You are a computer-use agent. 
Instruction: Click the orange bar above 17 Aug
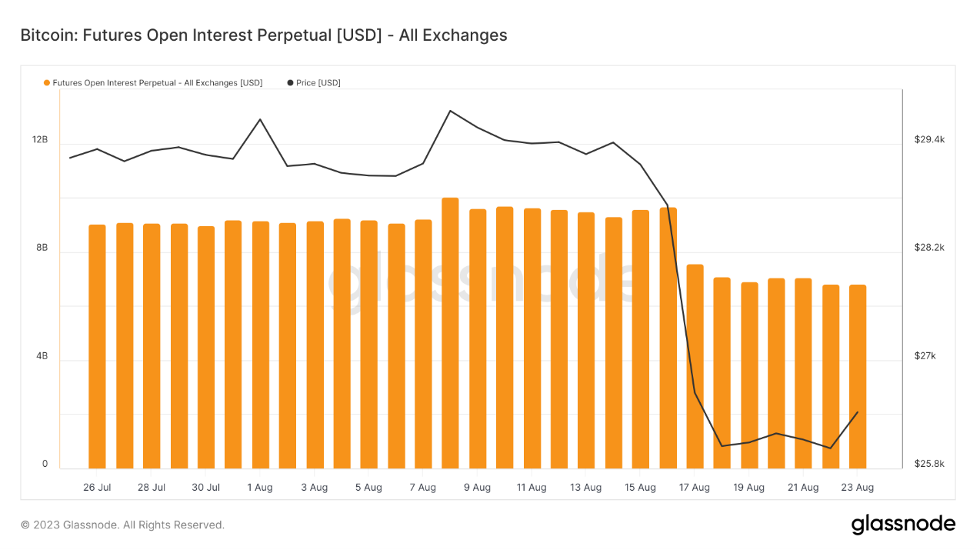pyautogui.click(x=695, y=366)
